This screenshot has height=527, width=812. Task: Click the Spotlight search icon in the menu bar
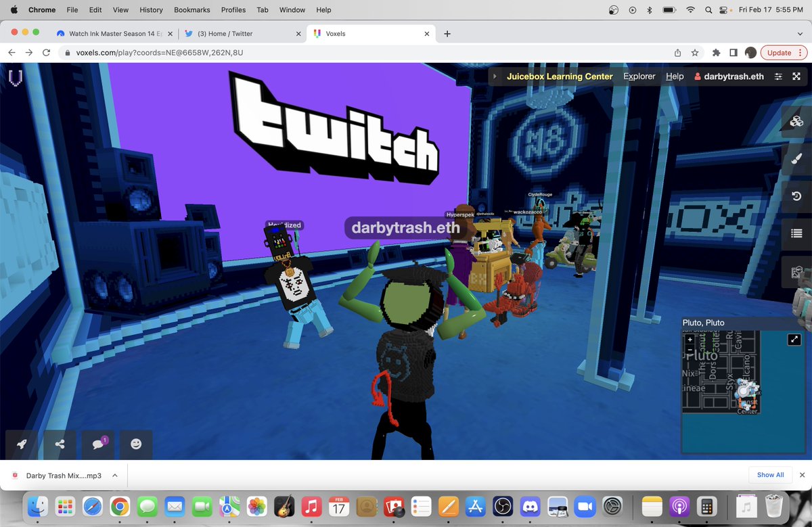click(708, 10)
